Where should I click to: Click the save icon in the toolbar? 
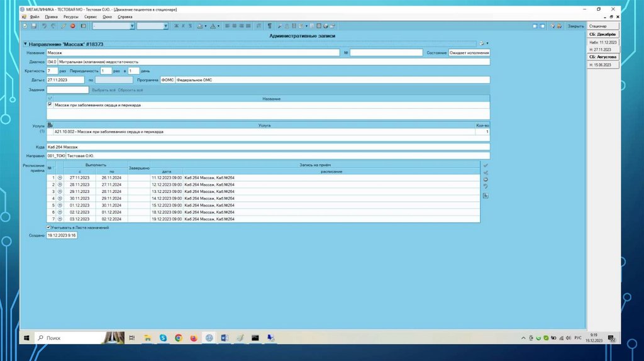click(33, 26)
